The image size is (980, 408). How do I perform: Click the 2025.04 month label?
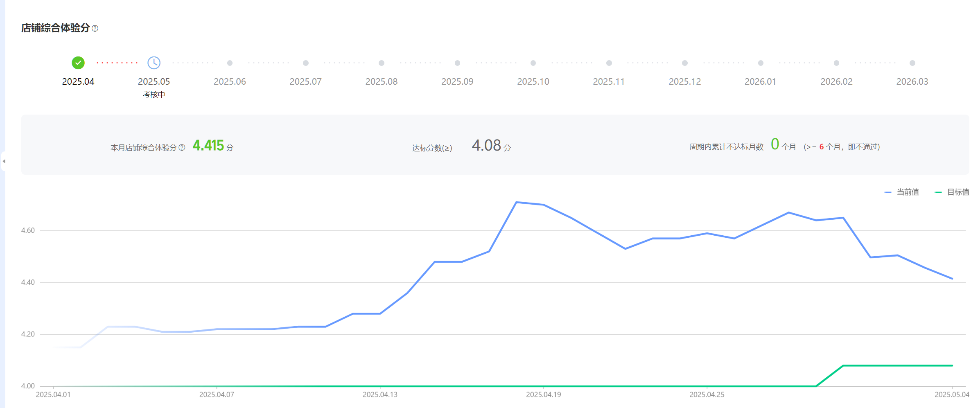pyautogui.click(x=78, y=81)
